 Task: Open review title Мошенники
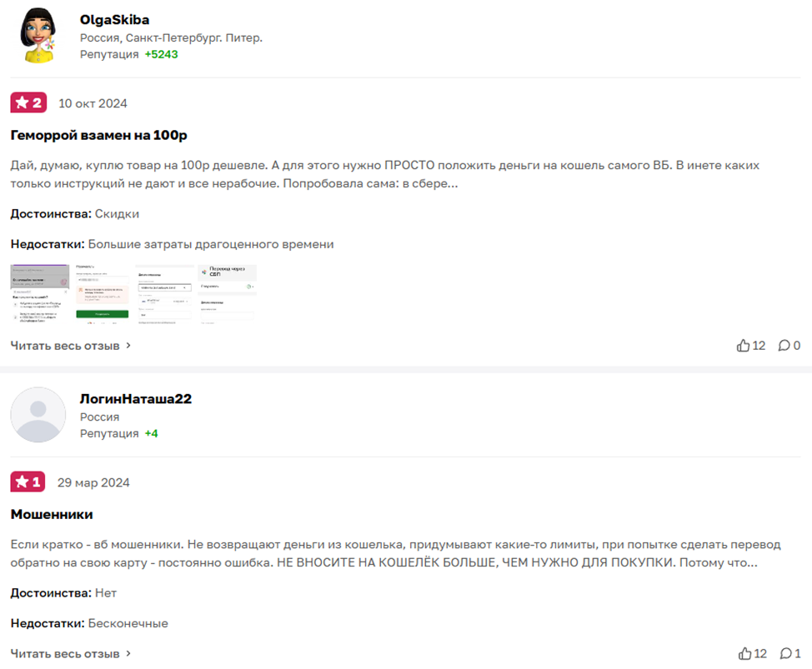(x=52, y=514)
